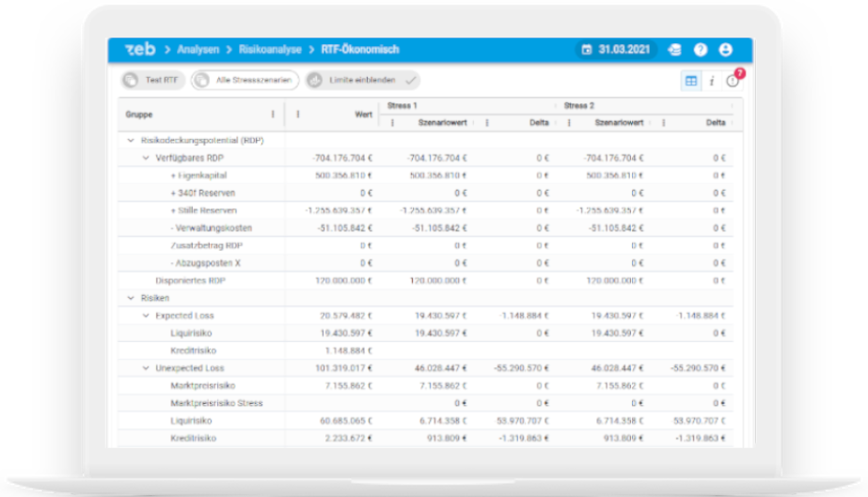This screenshot has width=868, height=497.
Task: Toggle Alle Stressszenarien filter chip
Action: click(245, 81)
